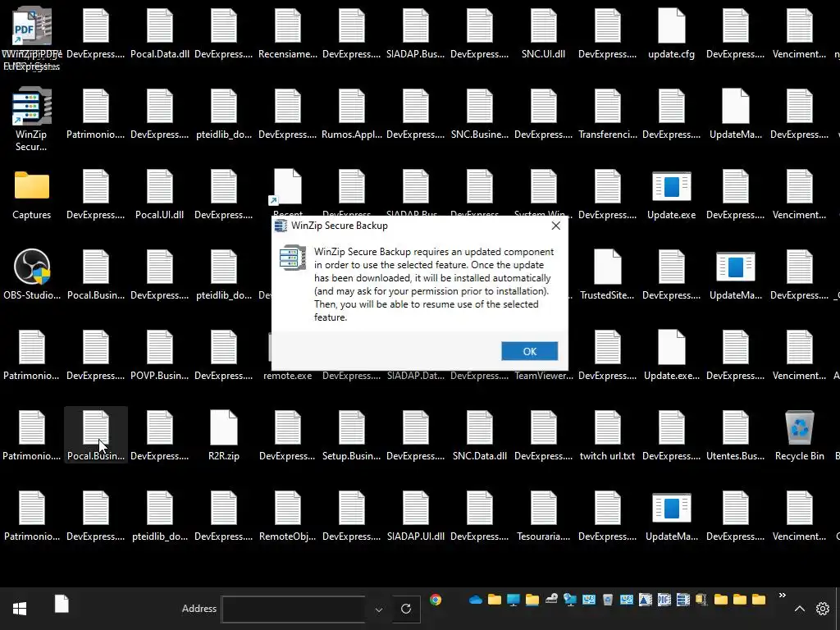Show hidden system tray icons
This screenshot has width=840, height=630.
[x=799, y=609]
